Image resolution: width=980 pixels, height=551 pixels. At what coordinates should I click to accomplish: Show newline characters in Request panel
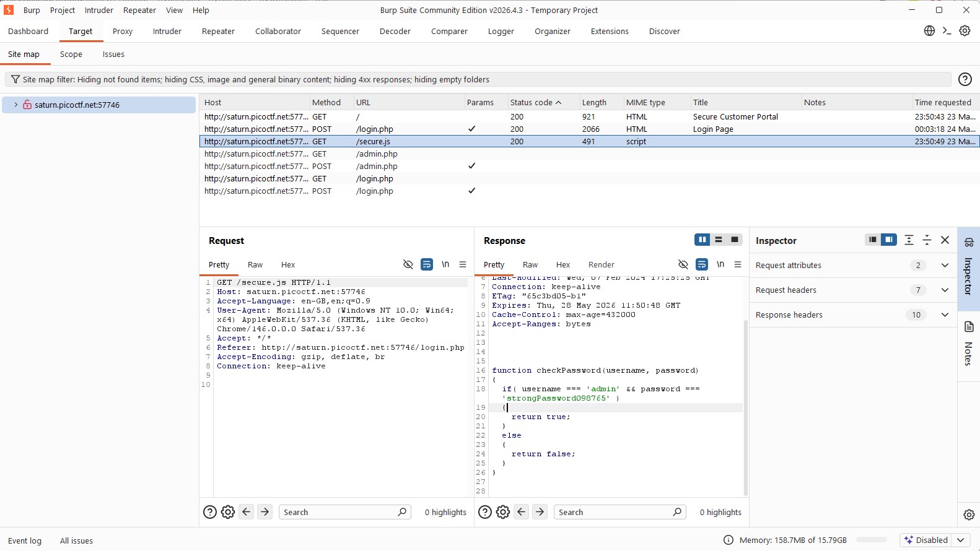(x=445, y=264)
